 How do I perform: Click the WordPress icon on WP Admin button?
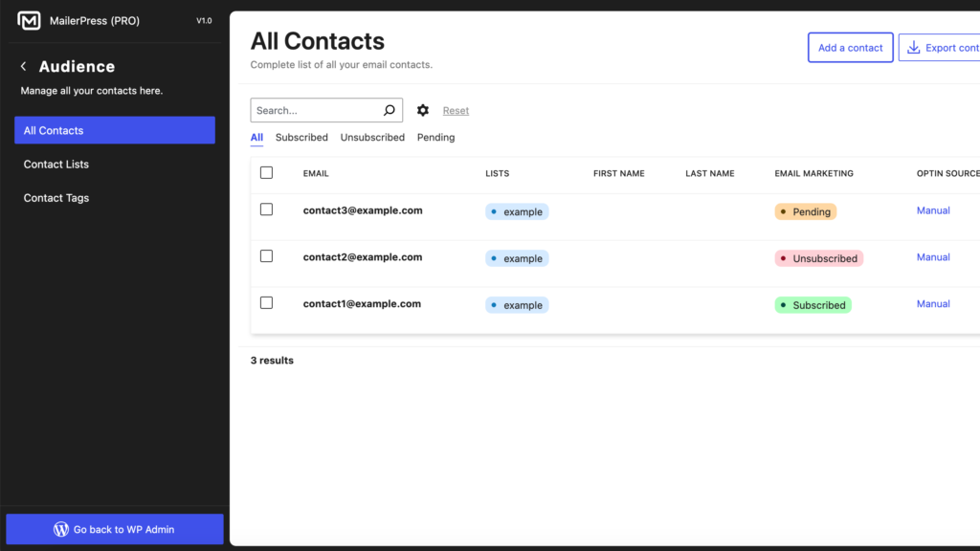(61, 528)
